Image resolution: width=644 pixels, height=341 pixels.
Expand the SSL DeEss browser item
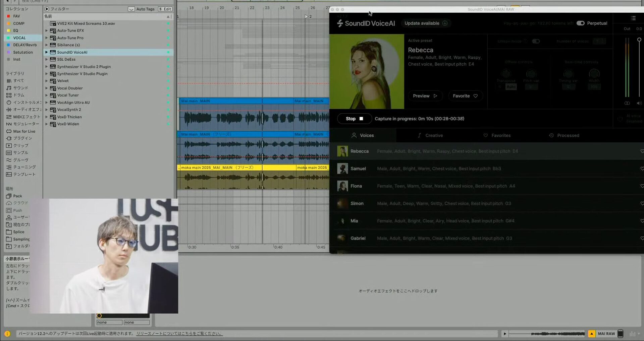(47, 59)
